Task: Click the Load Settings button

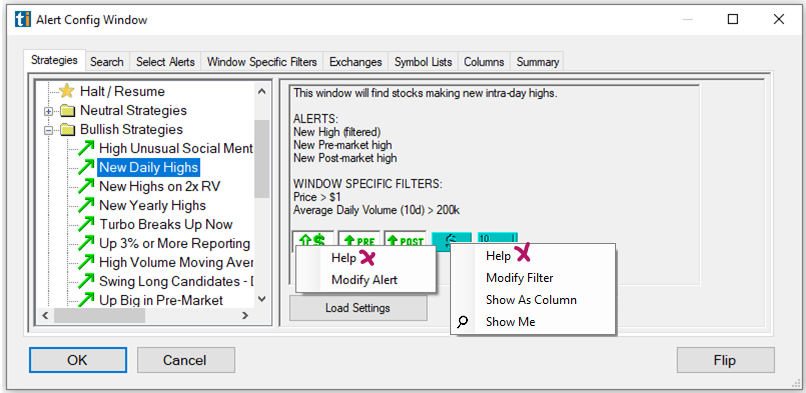Action: (358, 308)
